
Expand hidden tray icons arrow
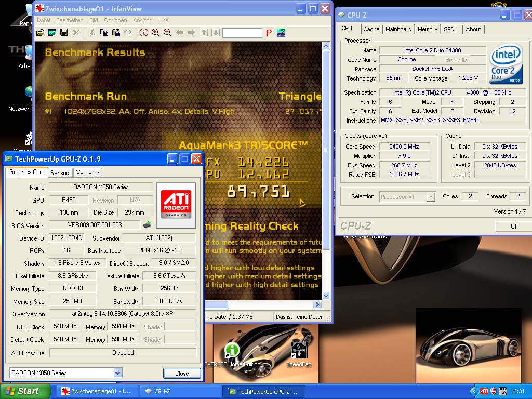pyautogui.click(x=474, y=391)
